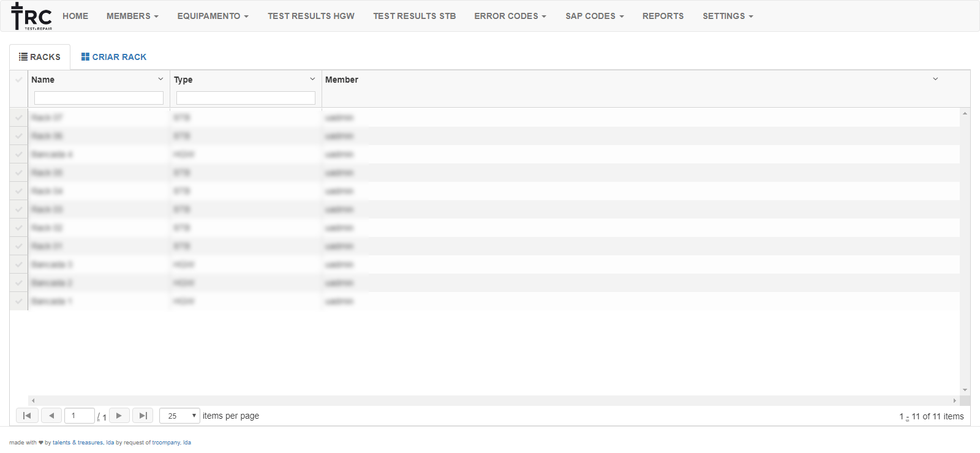This screenshot has height=453, width=980.
Task: Click the Name column filter input
Action: click(99, 98)
